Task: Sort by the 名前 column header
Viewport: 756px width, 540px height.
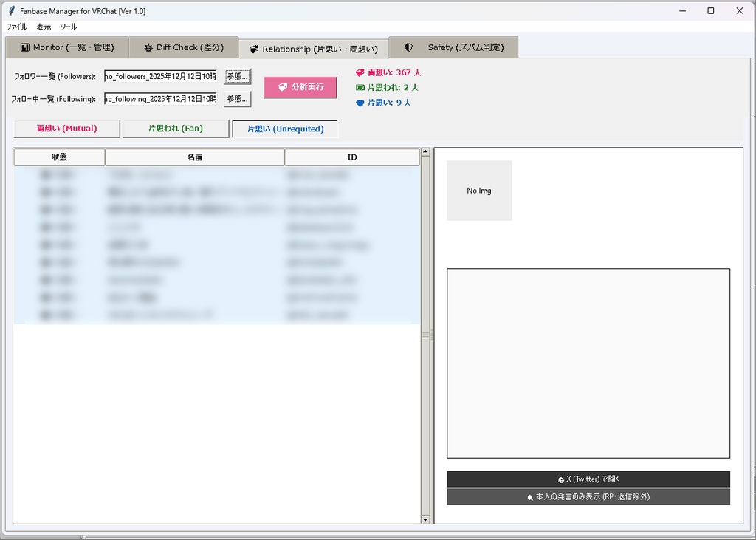Action: point(195,157)
